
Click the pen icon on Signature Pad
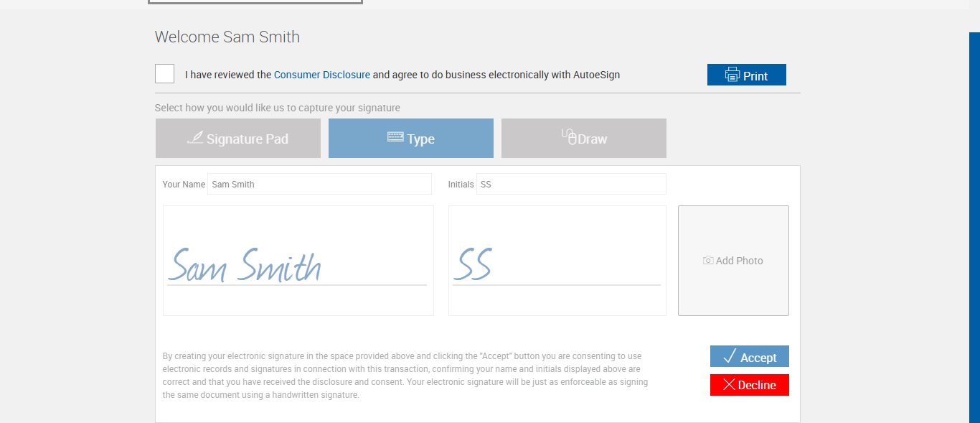(x=195, y=137)
